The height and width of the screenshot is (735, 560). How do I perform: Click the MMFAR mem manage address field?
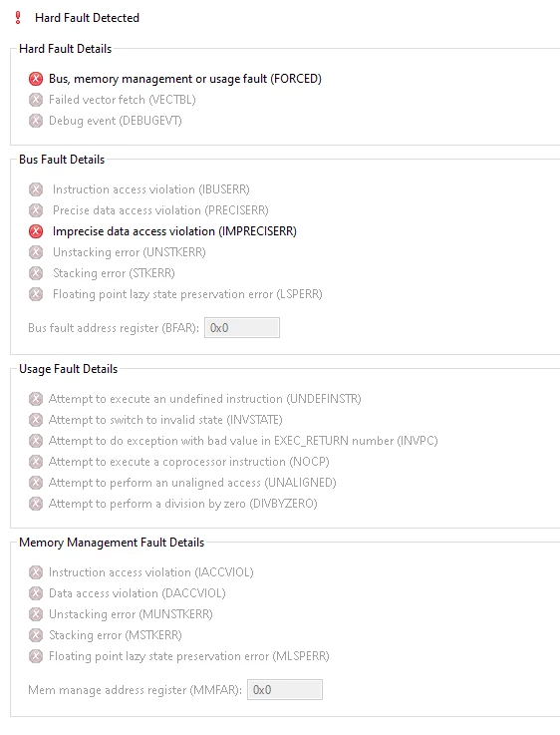(285, 689)
